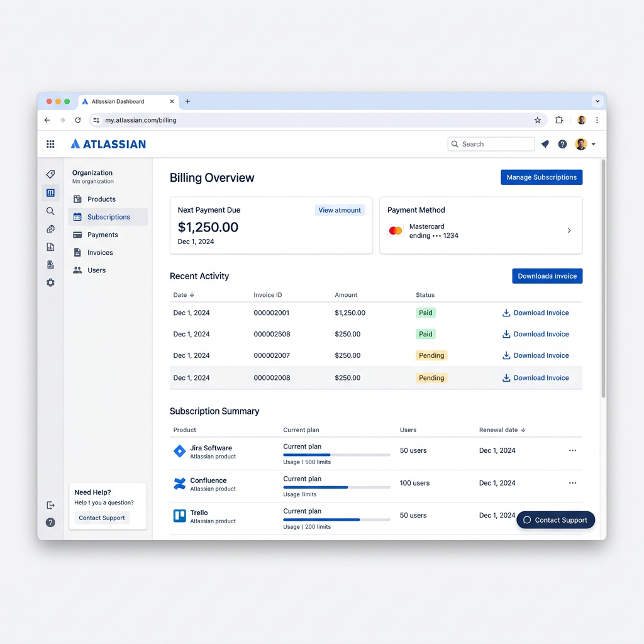Click the browser forward arrow
644x644 pixels.
(x=62, y=120)
